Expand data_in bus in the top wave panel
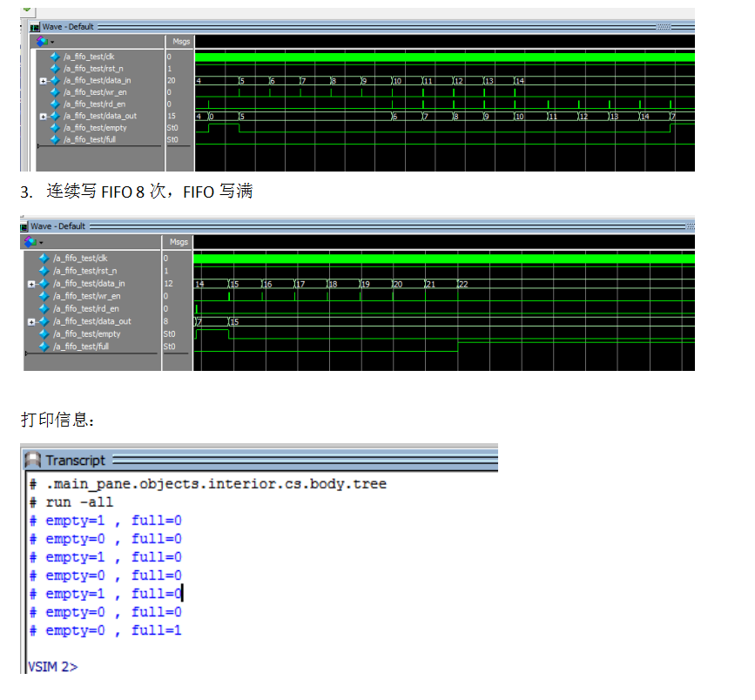The height and width of the screenshot is (700, 755). pyautogui.click(x=43, y=80)
